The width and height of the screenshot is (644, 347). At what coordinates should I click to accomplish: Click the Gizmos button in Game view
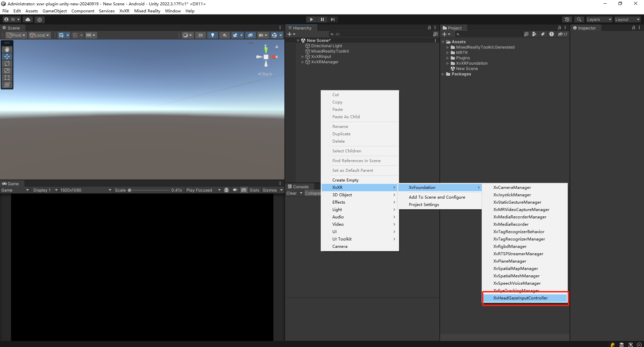point(270,190)
